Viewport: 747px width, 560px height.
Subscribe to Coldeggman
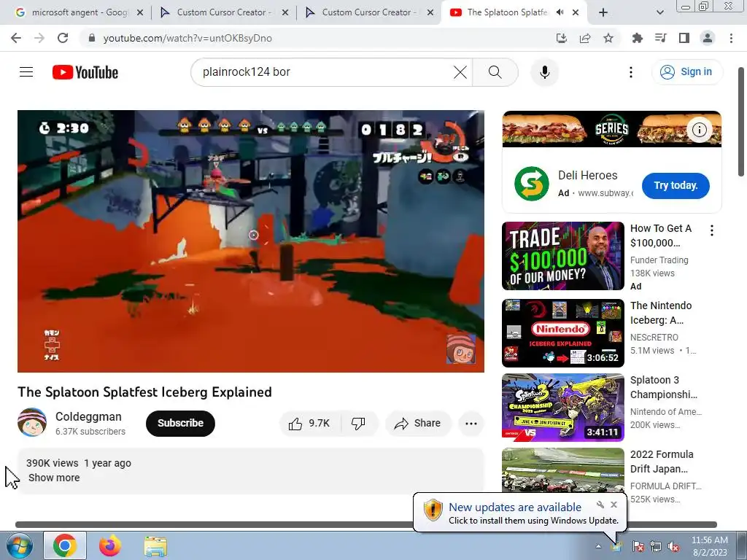(x=181, y=424)
